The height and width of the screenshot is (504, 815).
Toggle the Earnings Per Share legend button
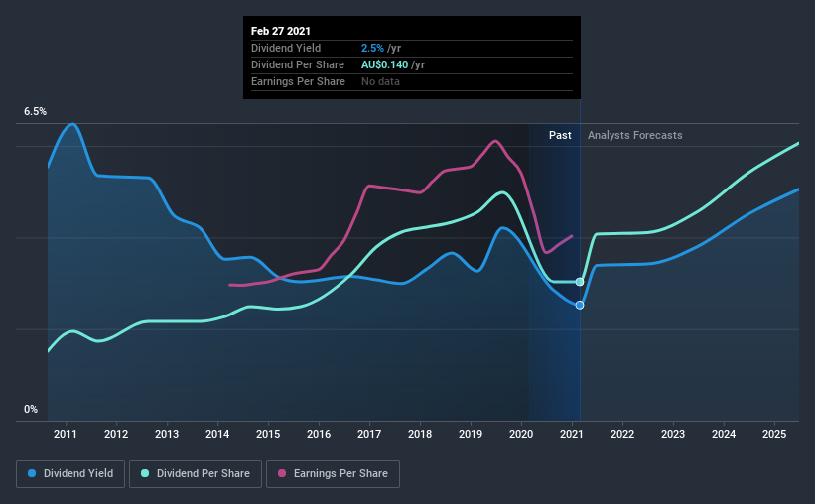coord(334,474)
